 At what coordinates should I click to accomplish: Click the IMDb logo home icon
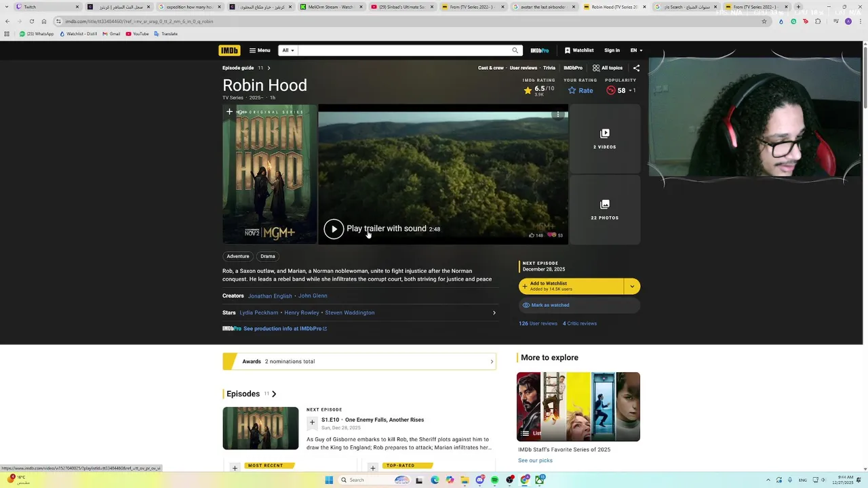229,50
